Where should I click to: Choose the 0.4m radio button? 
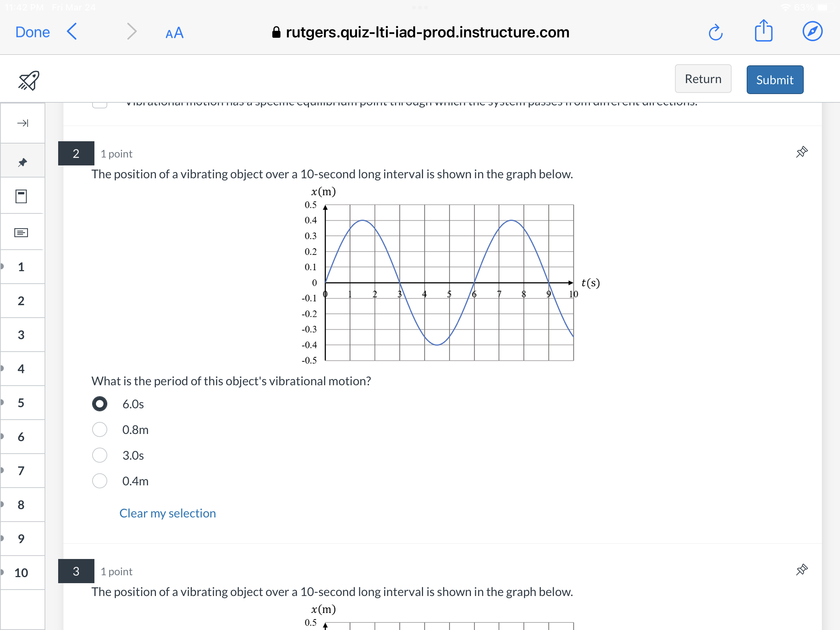click(99, 481)
